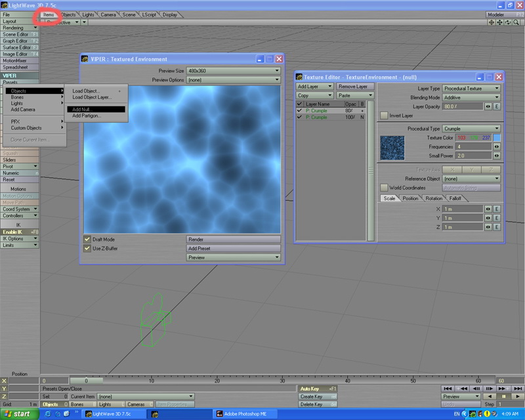525x420 pixels.
Task: Click Scale Z slider arrows icon
Action: [x=488, y=227]
